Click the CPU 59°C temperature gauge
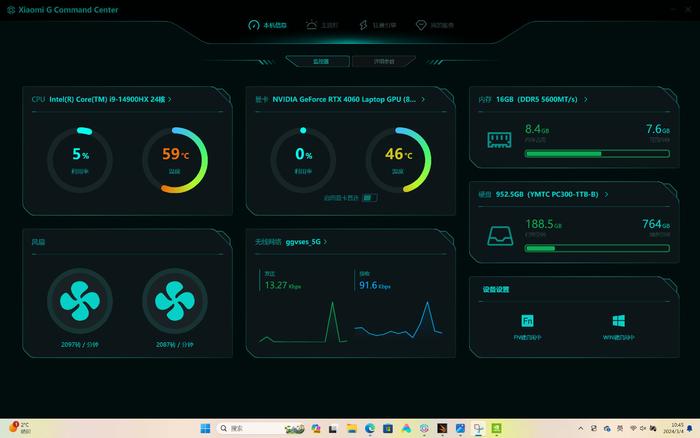The image size is (700, 438). tap(175, 160)
